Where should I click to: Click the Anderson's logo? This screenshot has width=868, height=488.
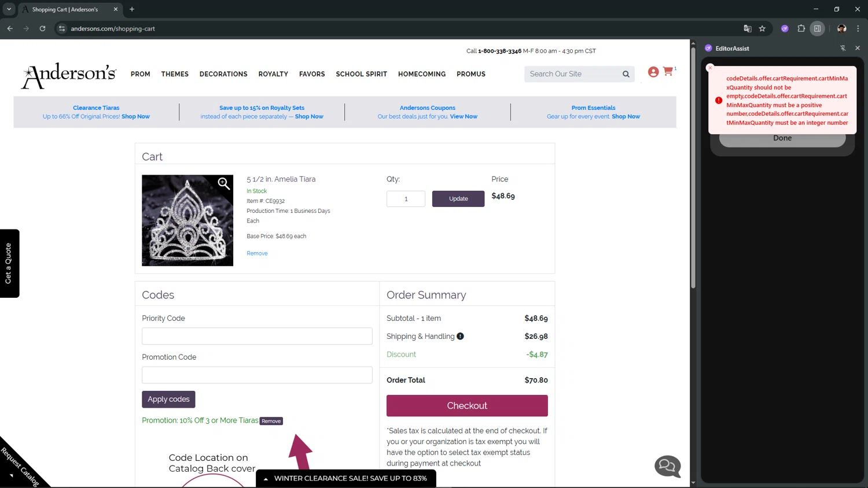click(69, 75)
